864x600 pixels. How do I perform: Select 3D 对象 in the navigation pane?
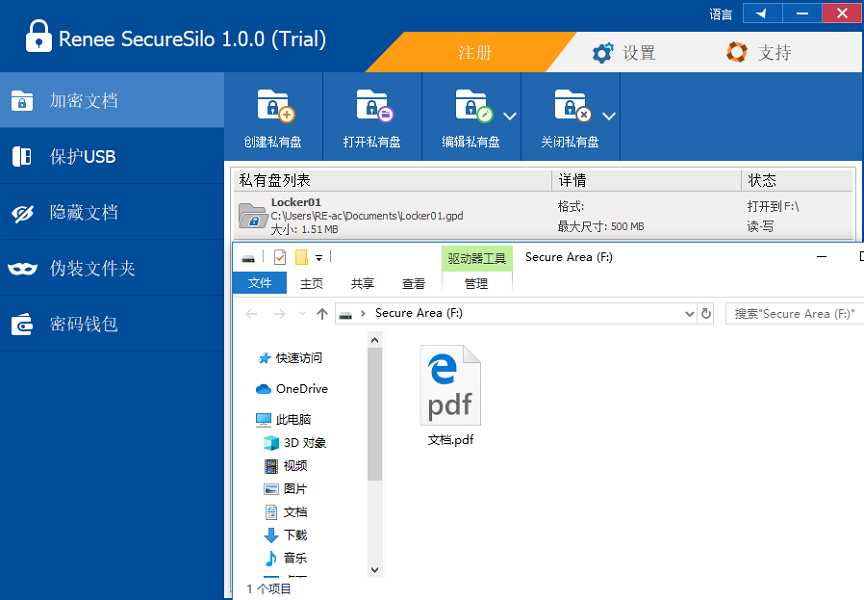295,443
